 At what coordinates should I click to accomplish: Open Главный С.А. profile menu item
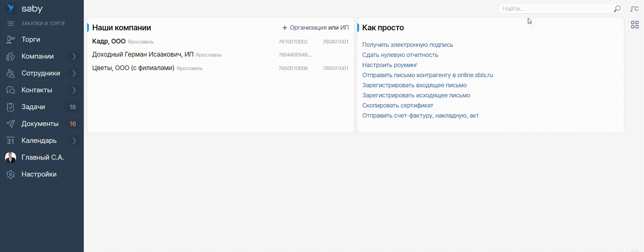42,158
